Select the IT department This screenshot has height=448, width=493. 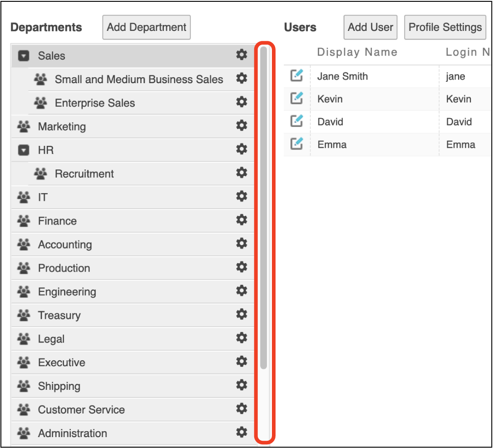pyautogui.click(x=43, y=197)
